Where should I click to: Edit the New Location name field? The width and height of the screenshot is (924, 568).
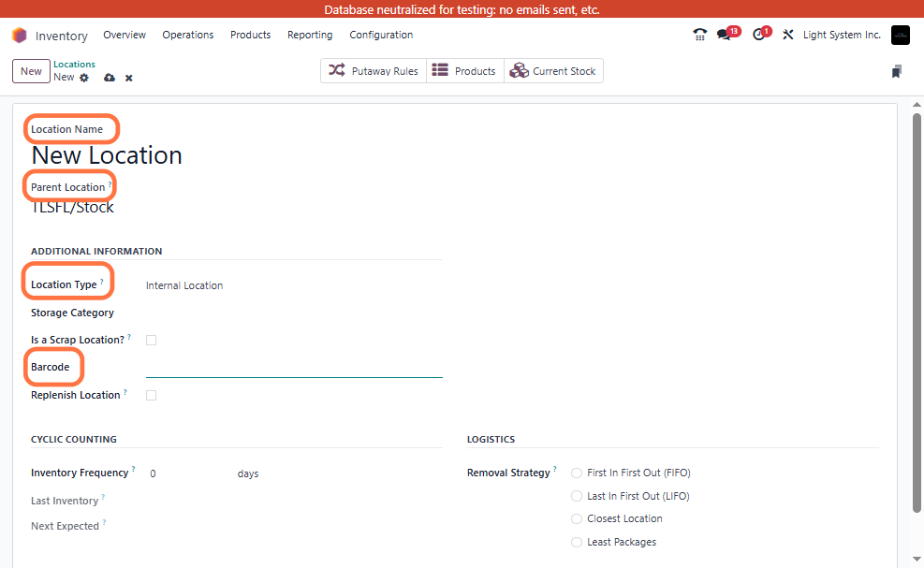click(x=107, y=155)
